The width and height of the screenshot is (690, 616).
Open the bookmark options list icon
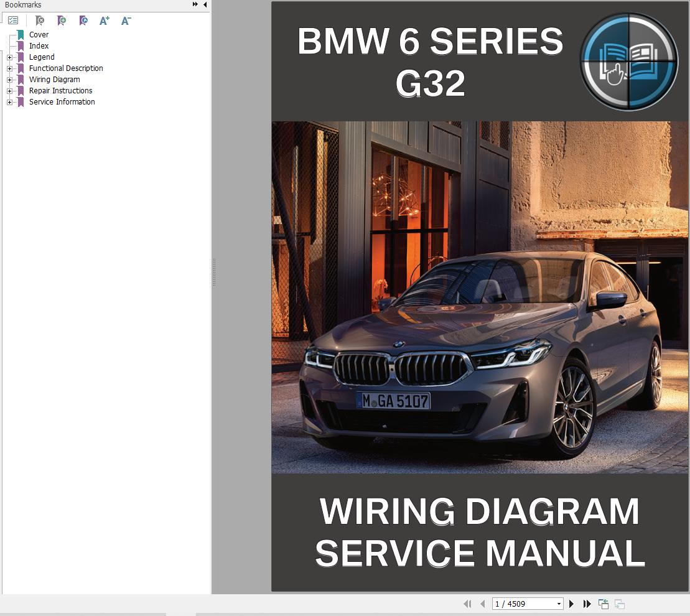[x=13, y=20]
